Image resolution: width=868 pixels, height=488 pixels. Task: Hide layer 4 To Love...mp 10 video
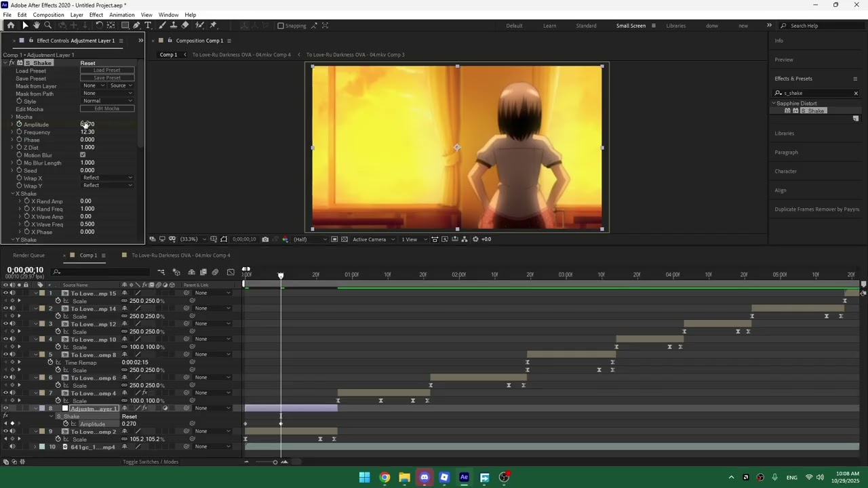[5, 339]
